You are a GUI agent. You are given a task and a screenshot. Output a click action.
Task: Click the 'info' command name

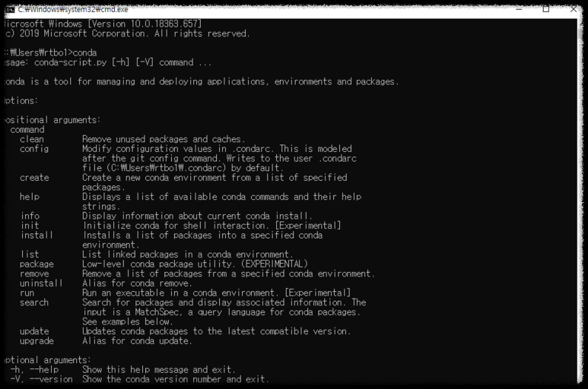pyautogui.click(x=30, y=216)
